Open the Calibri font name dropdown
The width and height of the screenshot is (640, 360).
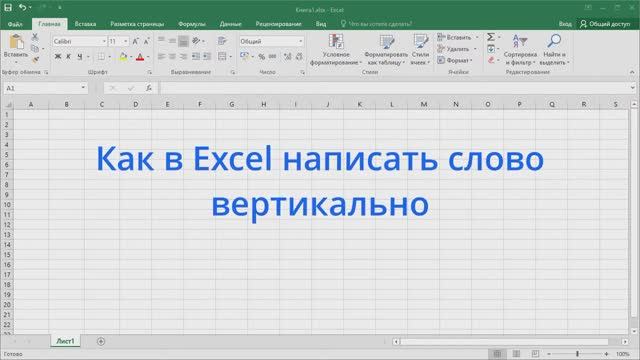click(104, 41)
